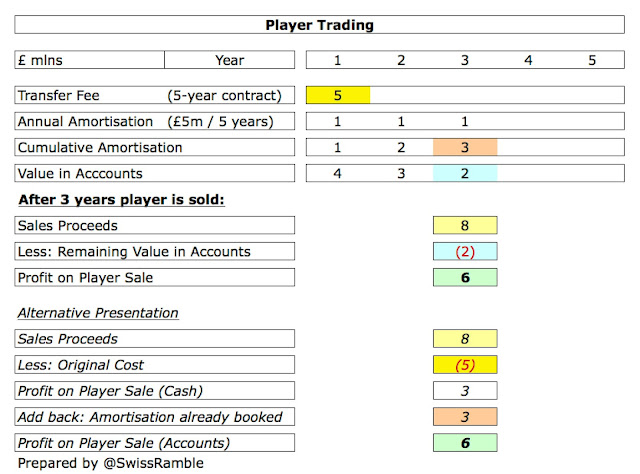
Task: Click the Prepared by @SwissRamble text
Action: tap(111, 463)
